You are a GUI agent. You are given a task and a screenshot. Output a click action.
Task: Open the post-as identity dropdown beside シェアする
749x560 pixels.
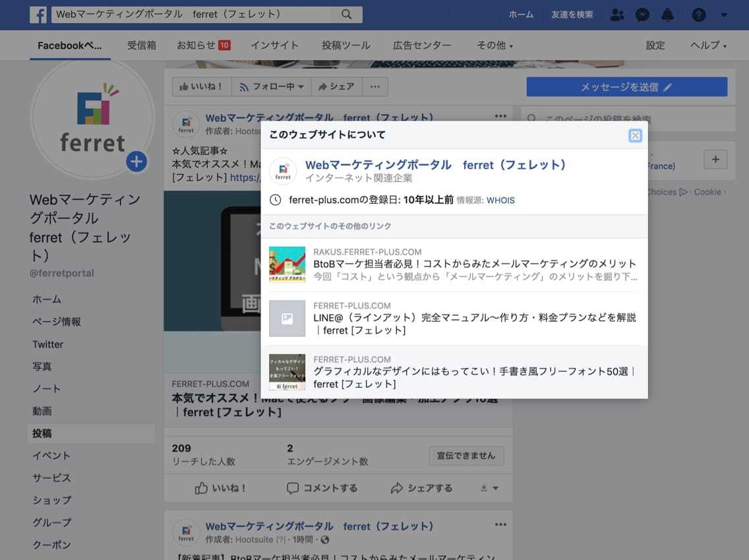(489, 488)
